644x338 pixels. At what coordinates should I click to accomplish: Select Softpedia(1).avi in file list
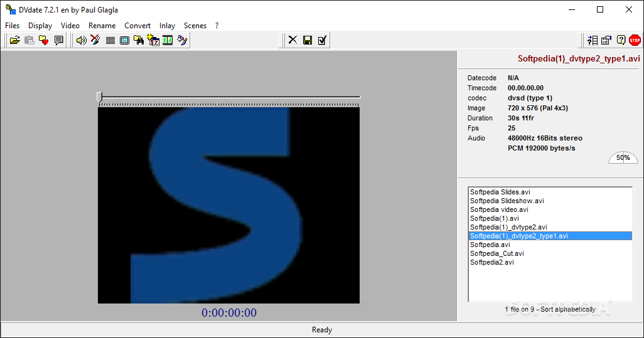coord(550,218)
